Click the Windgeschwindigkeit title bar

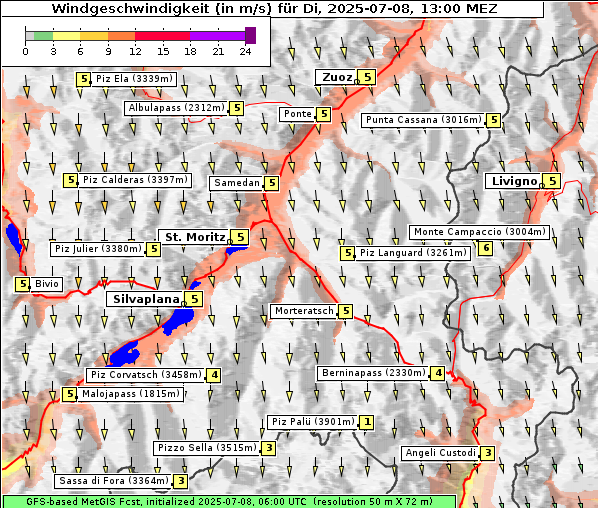[273, 9]
